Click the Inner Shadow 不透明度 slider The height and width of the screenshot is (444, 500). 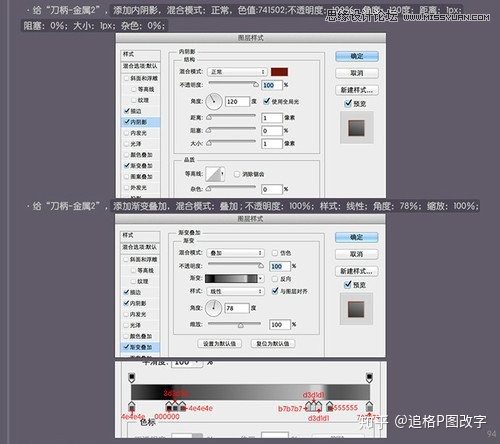pos(233,83)
